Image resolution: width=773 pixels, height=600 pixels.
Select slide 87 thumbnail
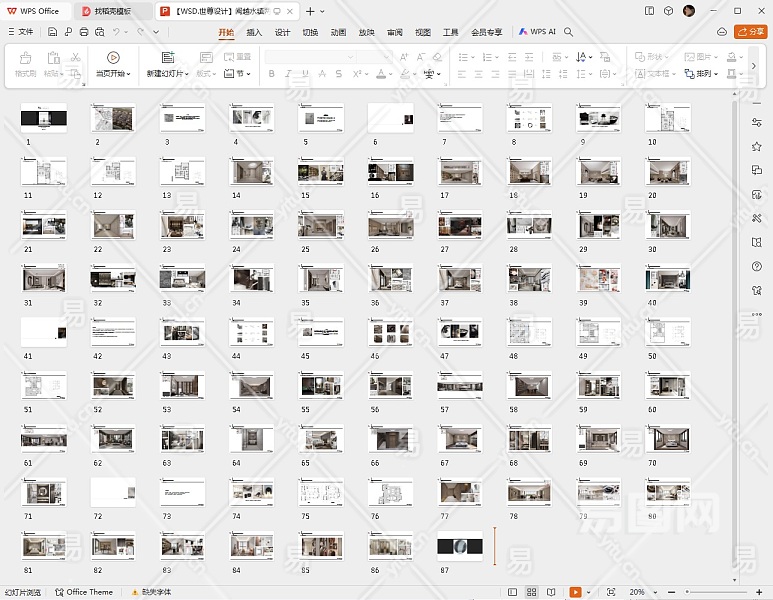(459, 546)
